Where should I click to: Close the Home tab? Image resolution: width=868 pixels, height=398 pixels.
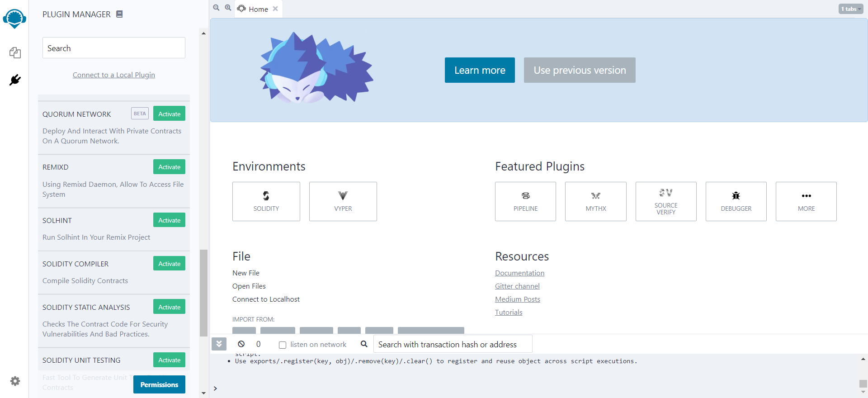coord(275,9)
